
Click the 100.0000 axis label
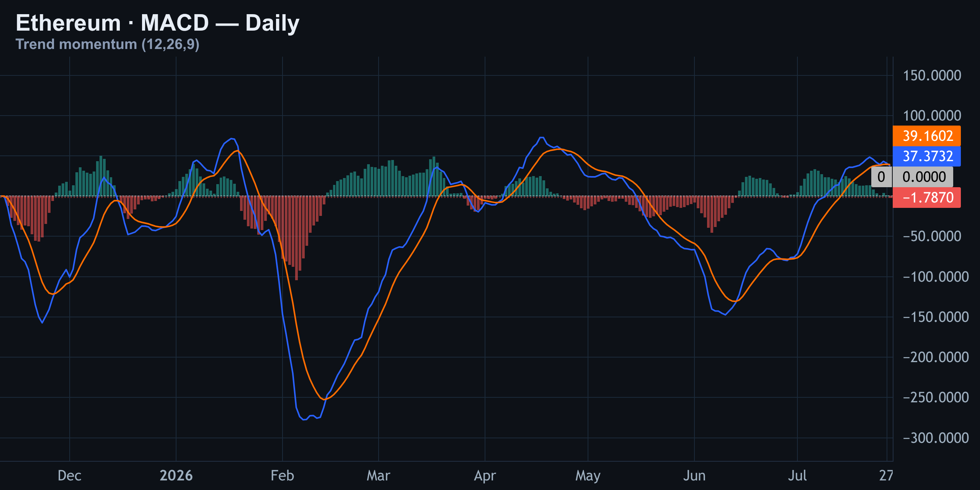[x=932, y=116]
